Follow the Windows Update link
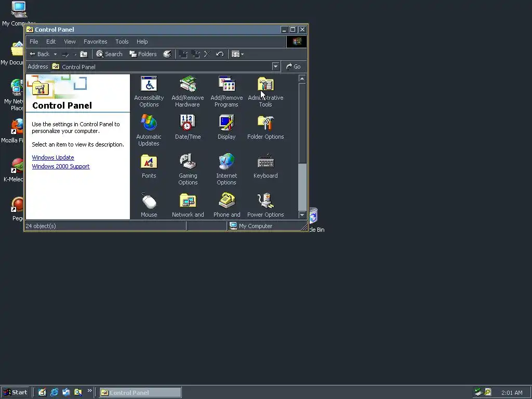 pyautogui.click(x=53, y=157)
